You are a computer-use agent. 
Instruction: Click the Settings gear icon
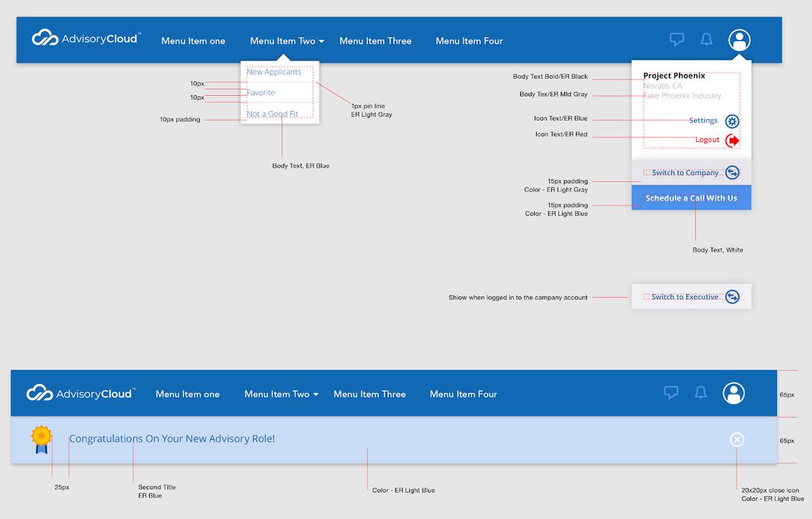tap(732, 121)
